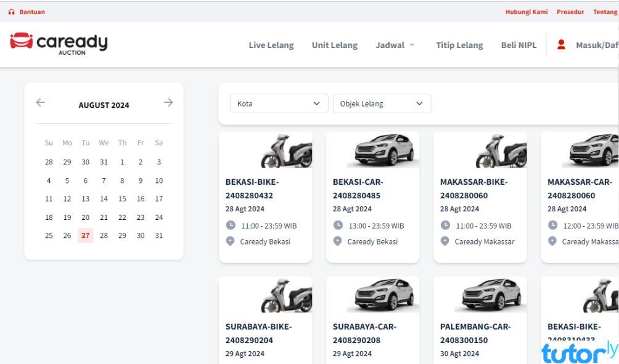Click '28 Agt 2024' on BEKASI-BIKE-2408280432 card
The width and height of the screenshot is (619, 364).
tap(245, 209)
